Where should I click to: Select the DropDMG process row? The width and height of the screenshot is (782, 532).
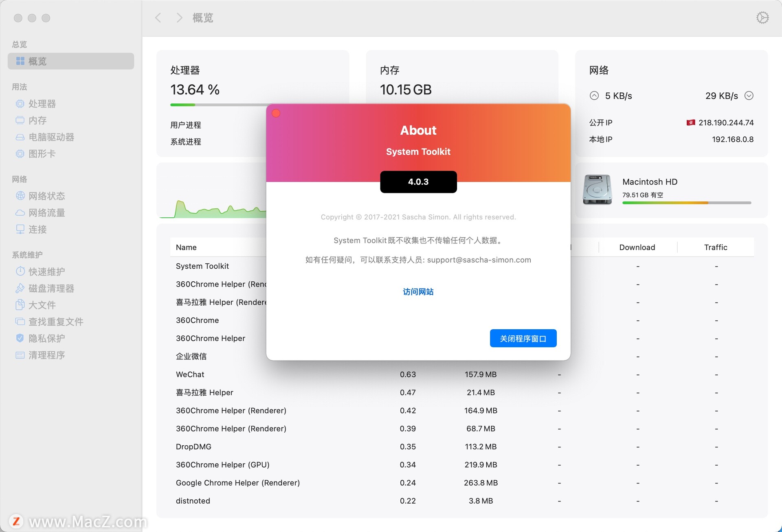click(x=462, y=447)
